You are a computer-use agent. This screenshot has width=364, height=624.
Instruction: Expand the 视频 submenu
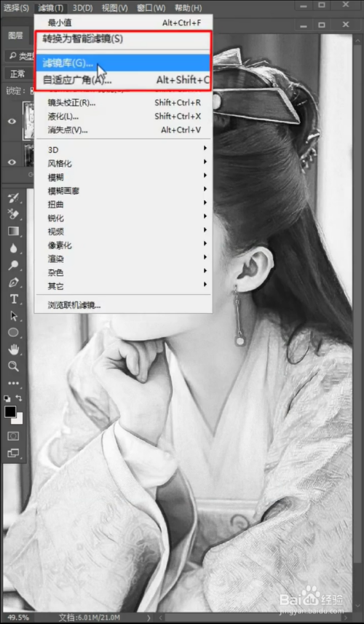click(123, 232)
